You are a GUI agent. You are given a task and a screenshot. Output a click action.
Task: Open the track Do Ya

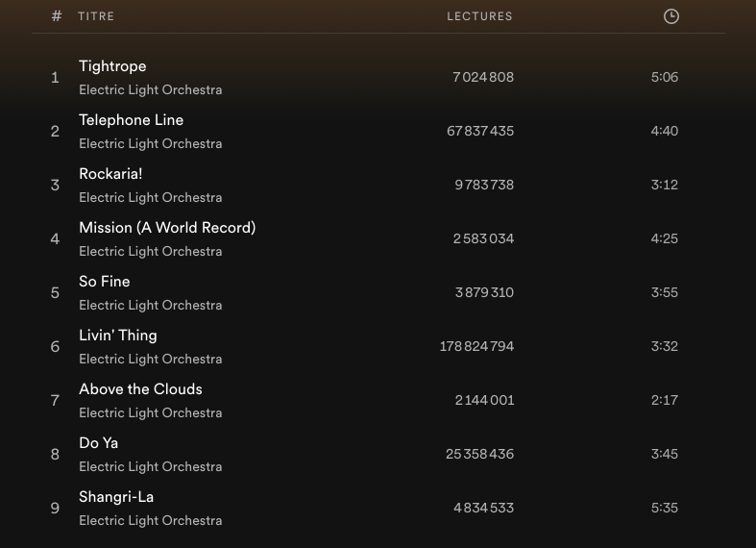click(x=98, y=443)
